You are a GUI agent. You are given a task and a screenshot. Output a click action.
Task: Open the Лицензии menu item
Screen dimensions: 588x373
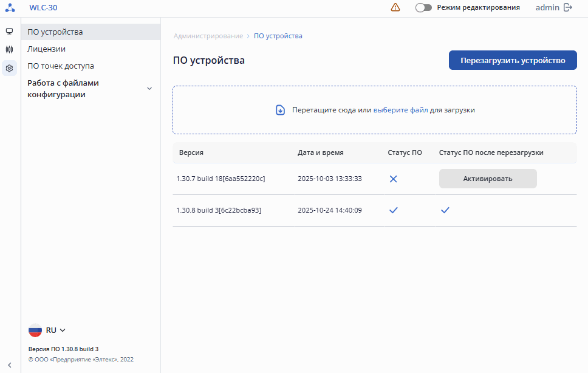pyautogui.click(x=47, y=49)
